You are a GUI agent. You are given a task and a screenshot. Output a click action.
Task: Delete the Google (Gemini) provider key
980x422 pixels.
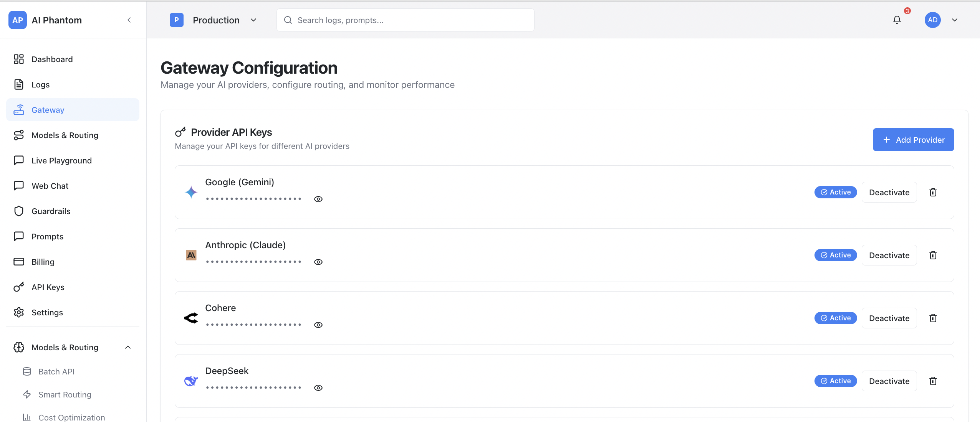click(x=933, y=192)
